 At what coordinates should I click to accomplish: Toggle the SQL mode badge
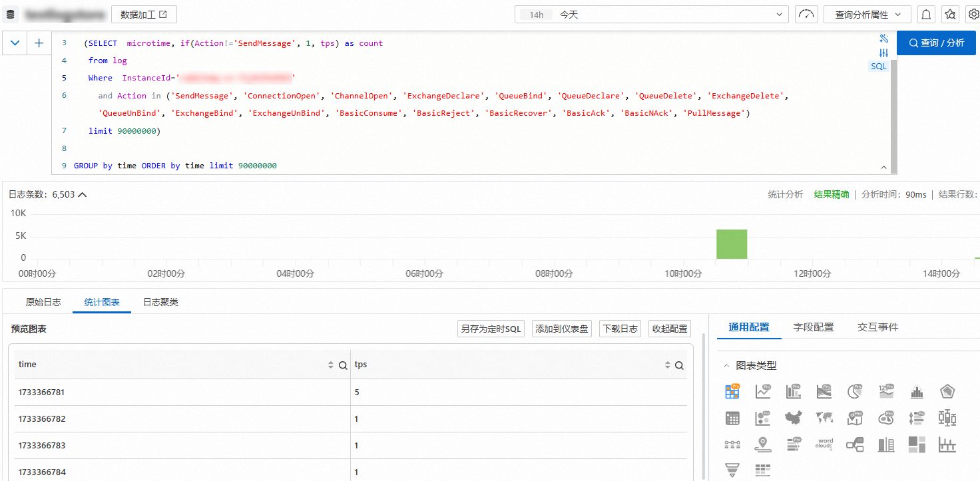tap(879, 67)
